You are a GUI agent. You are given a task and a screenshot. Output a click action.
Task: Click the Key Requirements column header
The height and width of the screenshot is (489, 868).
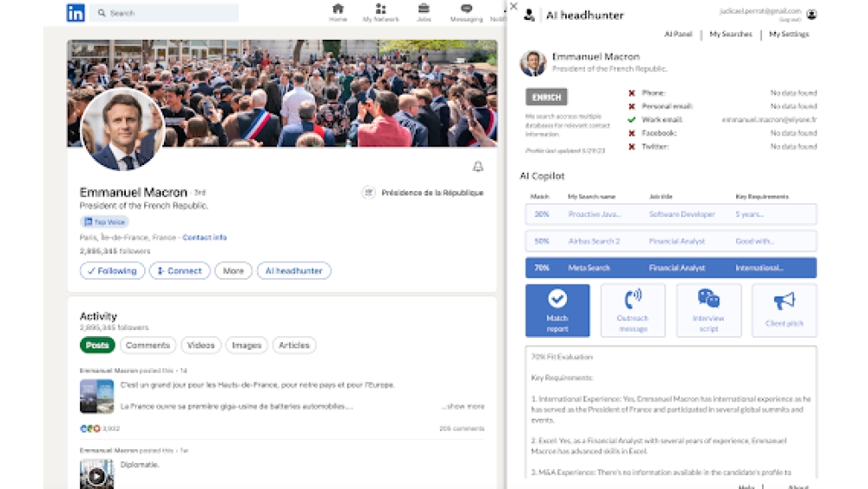[x=762, y=196]
